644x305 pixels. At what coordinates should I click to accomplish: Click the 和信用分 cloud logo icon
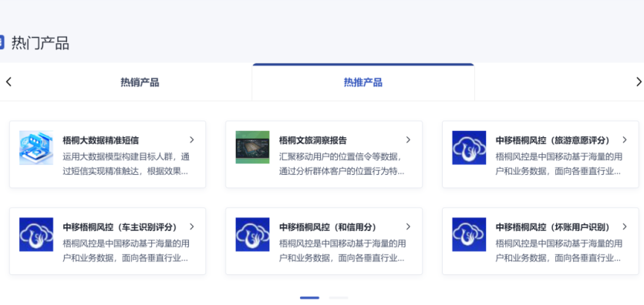[x=253, y=234]
